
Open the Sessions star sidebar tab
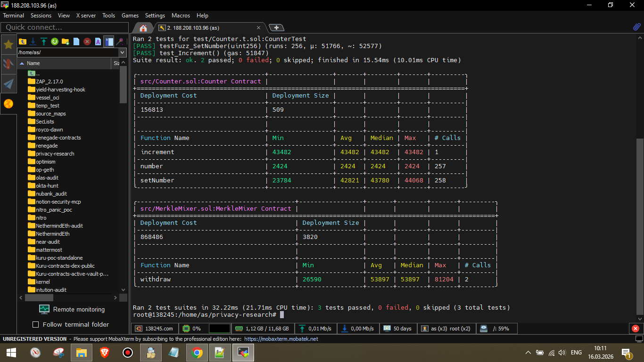point(8,45)
